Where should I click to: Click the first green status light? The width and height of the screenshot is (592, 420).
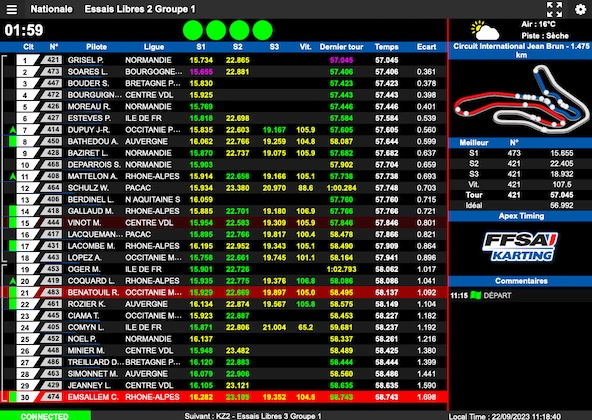point(193,30)
